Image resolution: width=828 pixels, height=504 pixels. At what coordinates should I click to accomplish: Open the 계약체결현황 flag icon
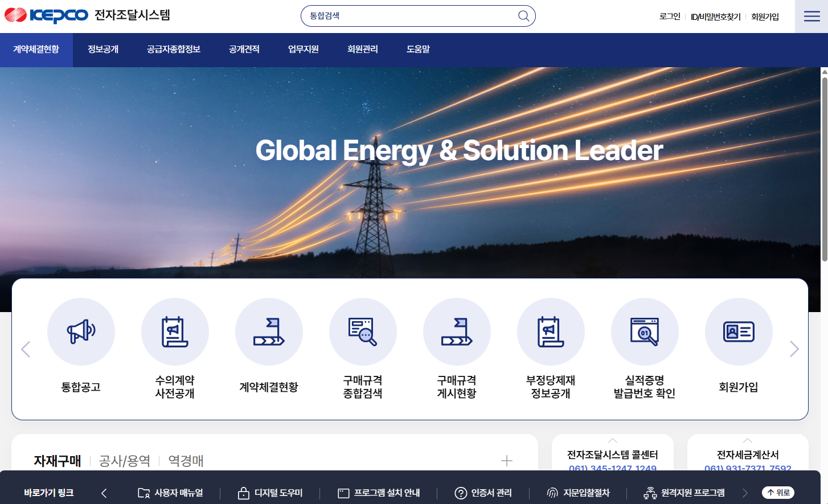click(269, 331)
